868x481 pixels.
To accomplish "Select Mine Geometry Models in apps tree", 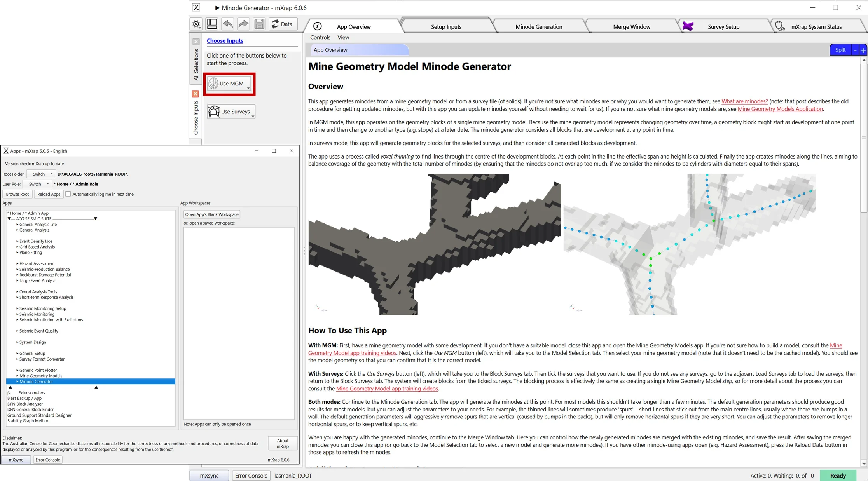I will 41,376.
